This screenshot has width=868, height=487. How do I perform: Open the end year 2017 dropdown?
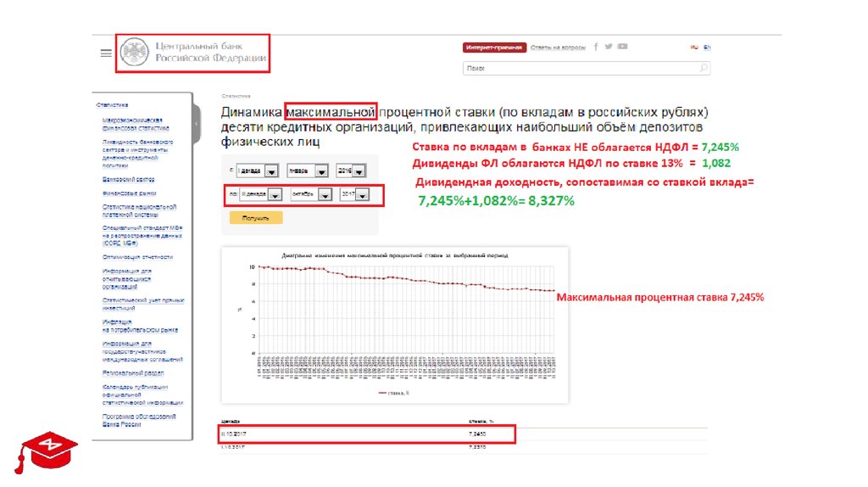click(355, 194)
